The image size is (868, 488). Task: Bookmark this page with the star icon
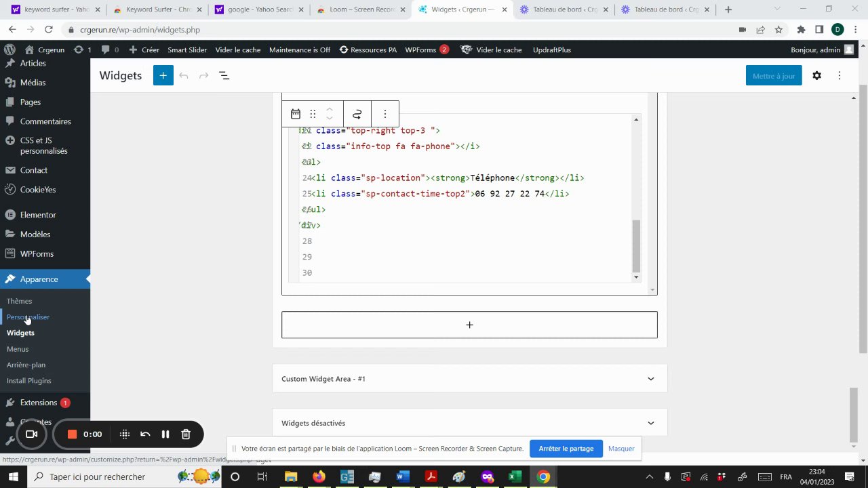[778, 30]
